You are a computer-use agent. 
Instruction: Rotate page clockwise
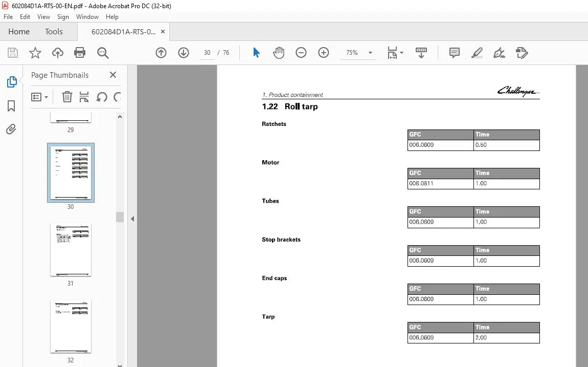click(x=117, y=97)
